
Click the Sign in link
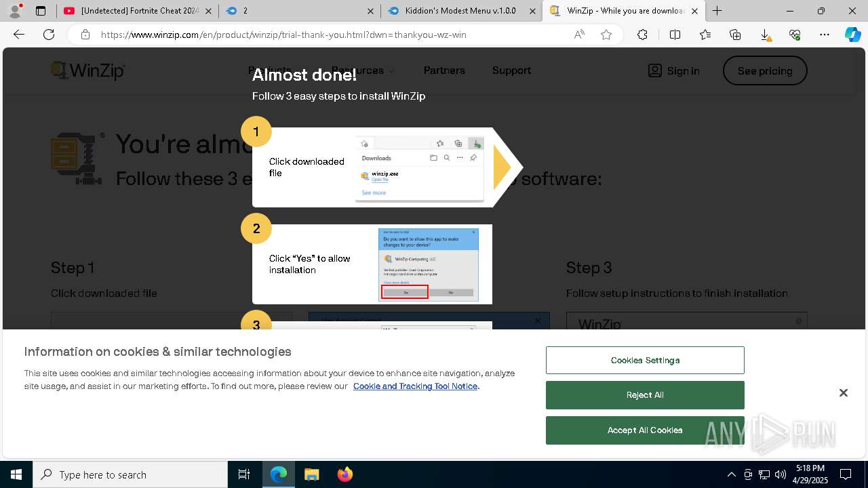[673, 70]
